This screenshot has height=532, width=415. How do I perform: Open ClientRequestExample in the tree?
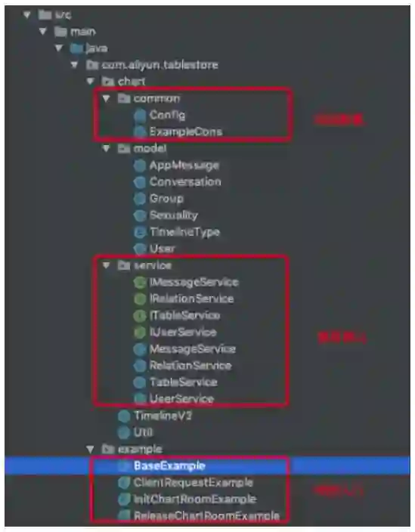coord(193,482)
